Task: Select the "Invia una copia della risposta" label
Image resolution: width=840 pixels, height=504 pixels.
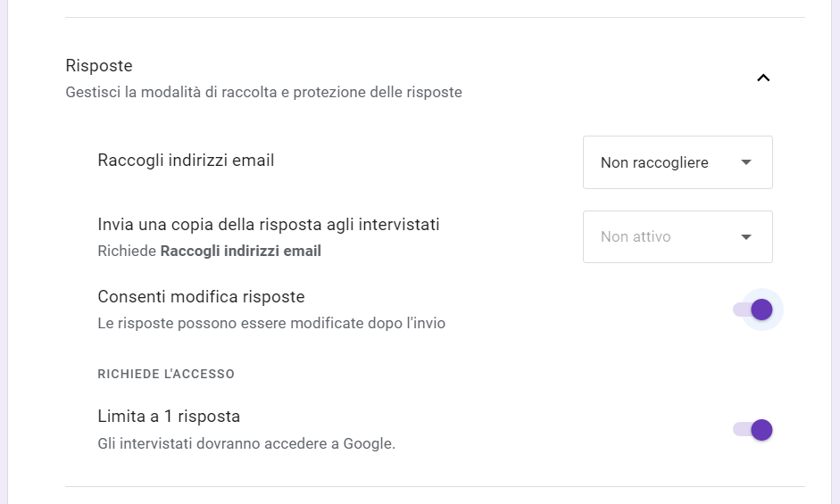Action: (x=268, y=225)
